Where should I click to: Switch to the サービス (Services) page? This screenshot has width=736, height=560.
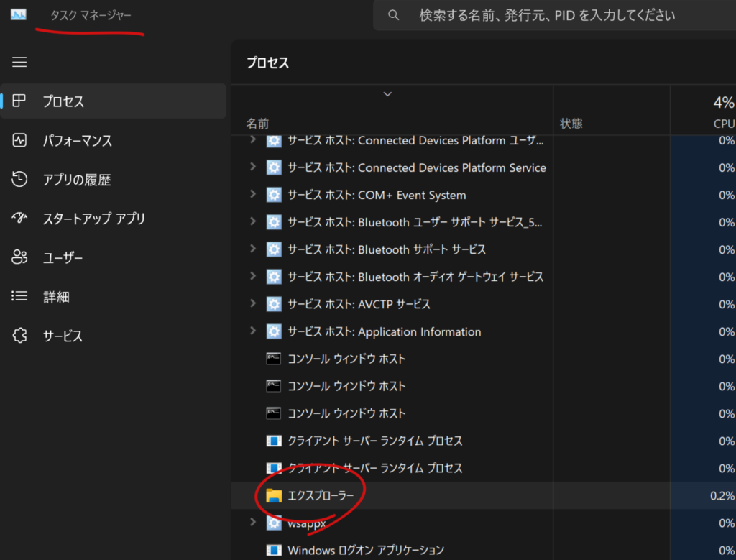(x=63, y=336)
